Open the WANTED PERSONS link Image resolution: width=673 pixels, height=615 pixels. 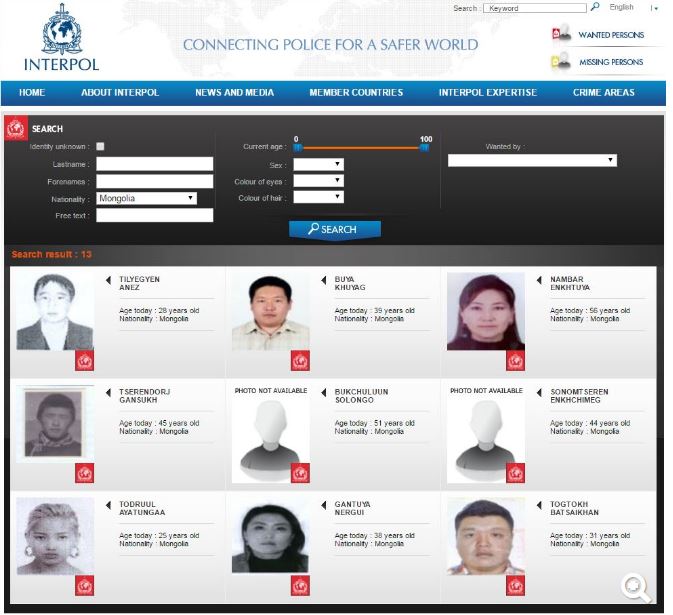pos(611,35)
